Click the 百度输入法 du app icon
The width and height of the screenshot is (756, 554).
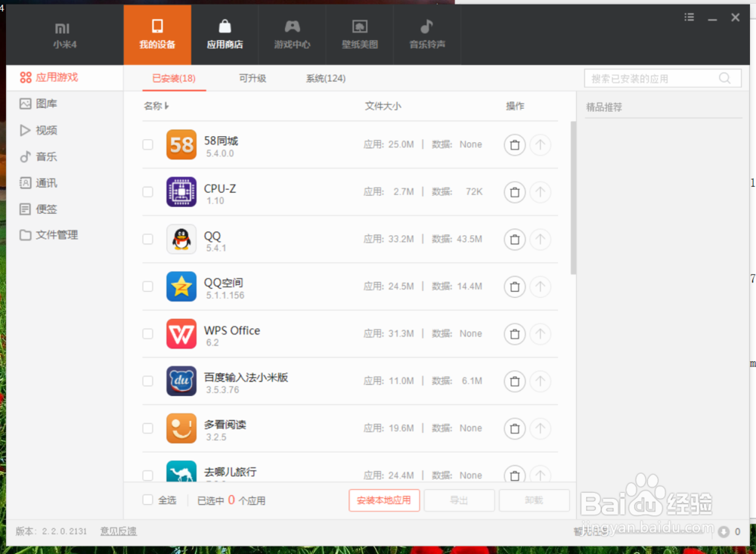point(181,381)
